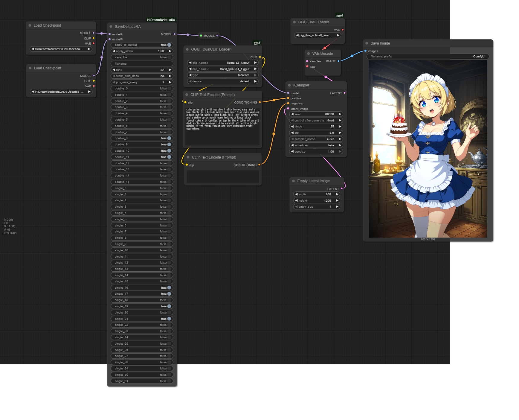The height and width of the screenshot is (420, 519).
Task: Click the IMAGE output socket on VAE Decode
Action: point(338,61)
